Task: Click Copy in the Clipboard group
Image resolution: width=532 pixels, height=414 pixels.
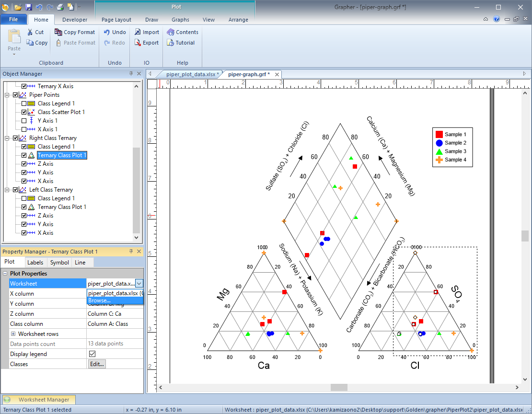Action: (37, 43)
